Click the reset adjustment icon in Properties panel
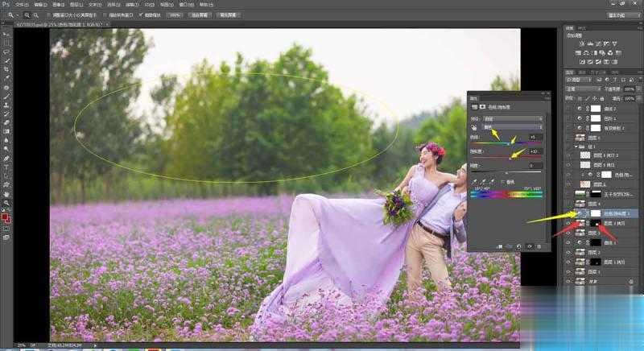Image resolution: width=644 pixels, height=351 pixels. pos(519,246)
